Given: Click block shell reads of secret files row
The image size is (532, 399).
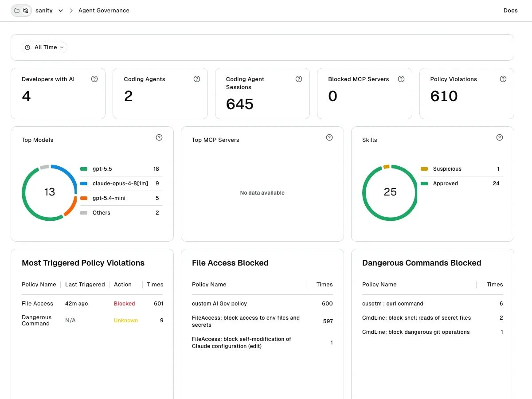Looking at the screenshot, I should pos(433,318).
